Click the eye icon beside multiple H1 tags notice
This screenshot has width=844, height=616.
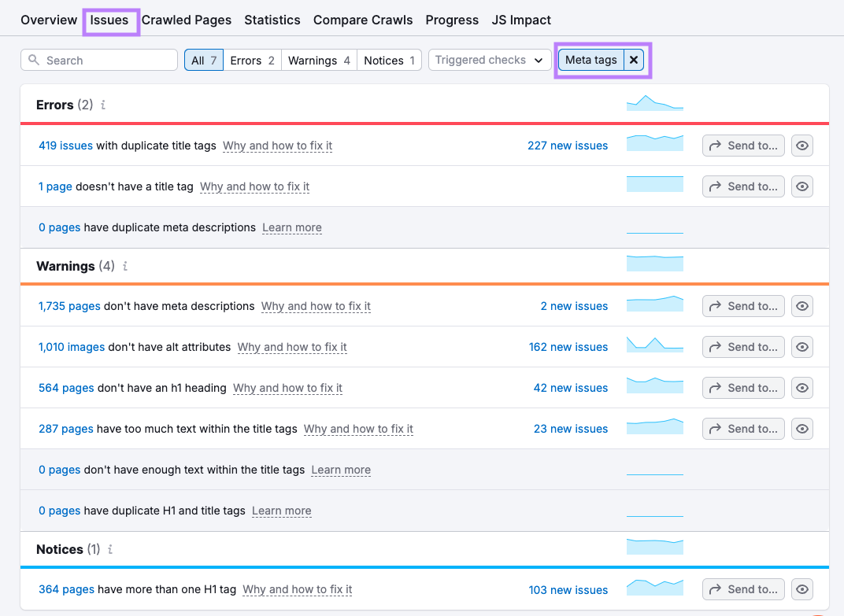pyautogui.click(x=801, y=589)
